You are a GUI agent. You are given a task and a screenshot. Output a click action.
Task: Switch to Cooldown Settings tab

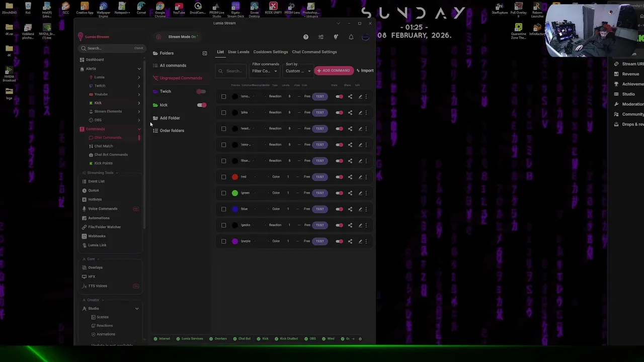click(271, 52)
